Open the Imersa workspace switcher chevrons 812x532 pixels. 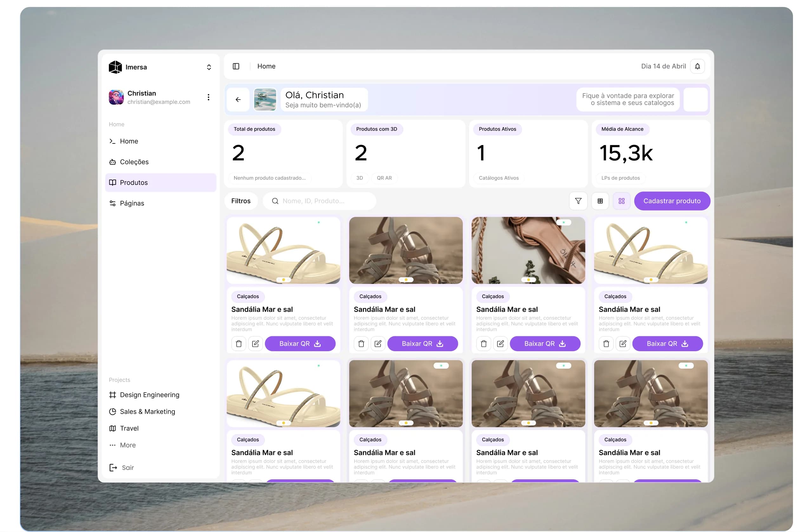click(209, 67)
